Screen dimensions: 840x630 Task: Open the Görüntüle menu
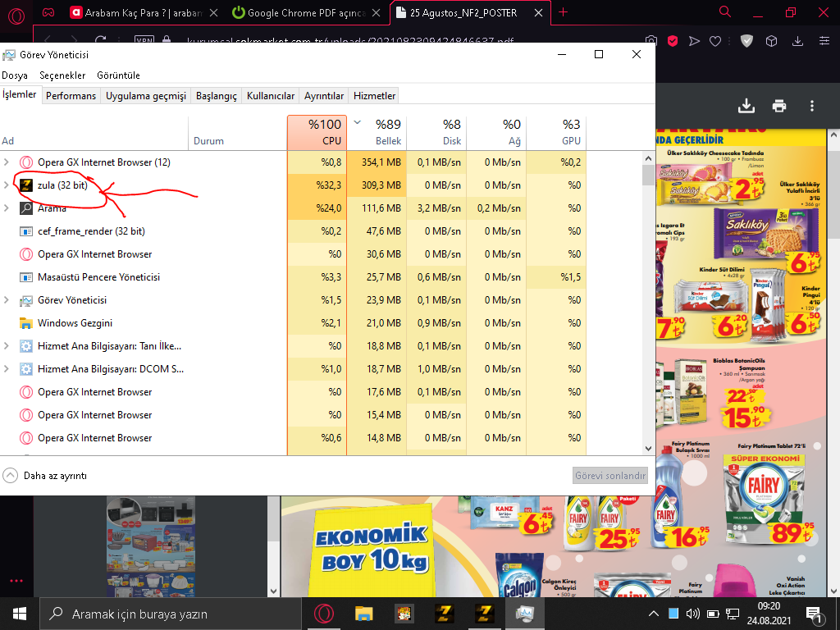(x=118, y=75)
